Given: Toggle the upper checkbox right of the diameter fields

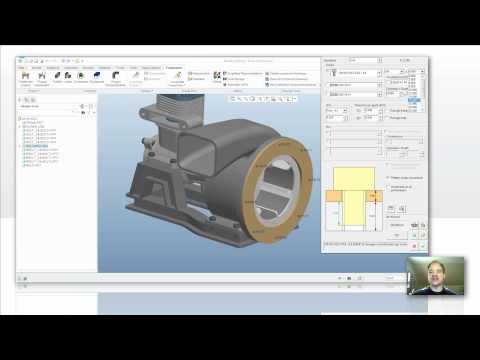Looking at the screenshot, I should (x=387, y=110).
